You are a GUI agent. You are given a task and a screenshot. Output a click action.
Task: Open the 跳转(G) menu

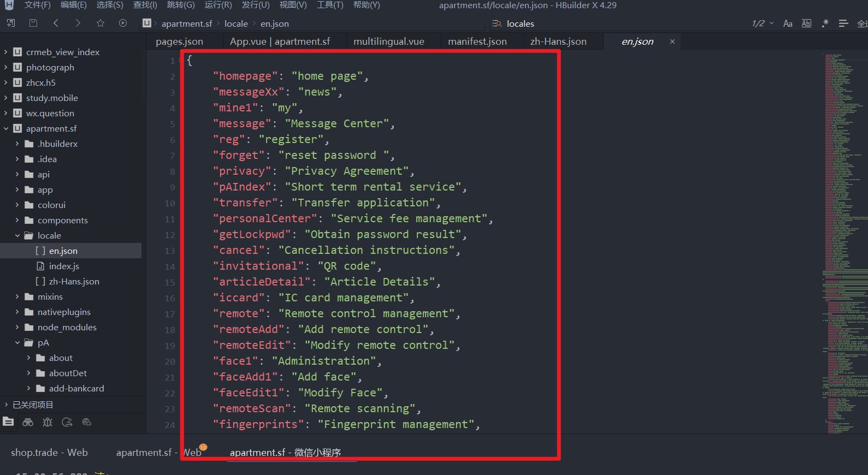pos(181,5)
